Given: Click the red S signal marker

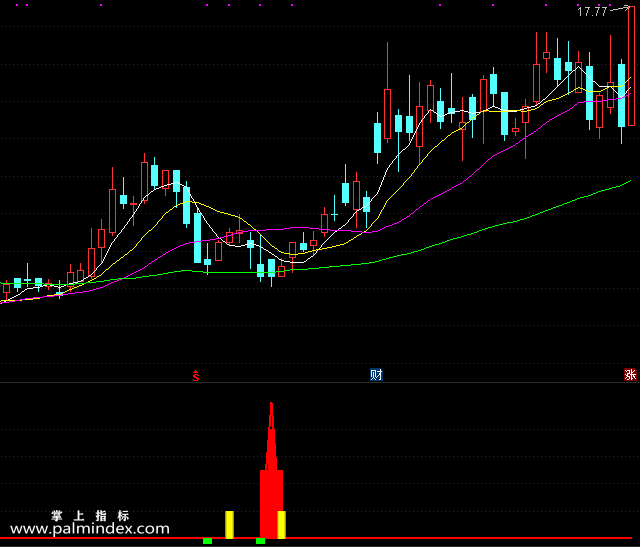Looking at the screenshot, I should (196, 376).
